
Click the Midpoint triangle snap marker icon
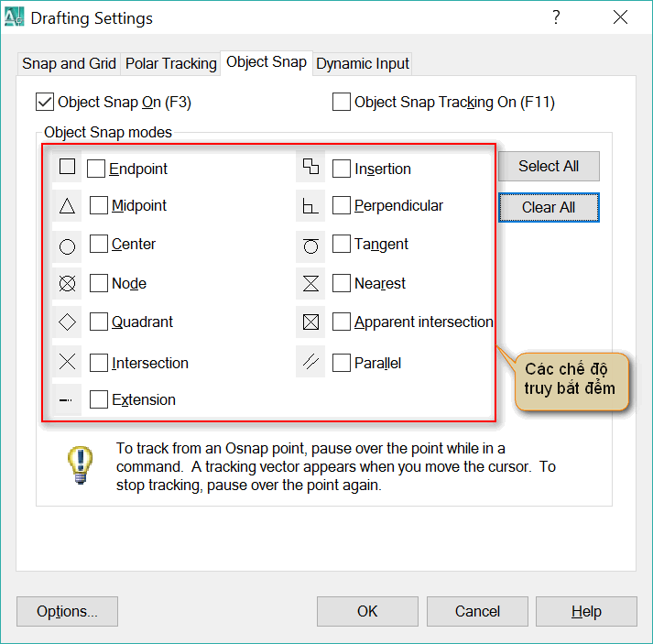click(67, 206)
